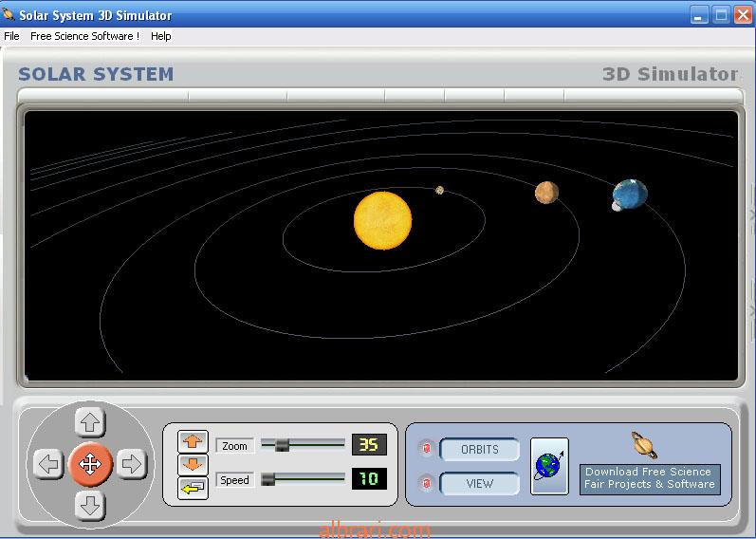
Task: Click the orange up-arrow button beside Zoom
Action: point(193,441)
